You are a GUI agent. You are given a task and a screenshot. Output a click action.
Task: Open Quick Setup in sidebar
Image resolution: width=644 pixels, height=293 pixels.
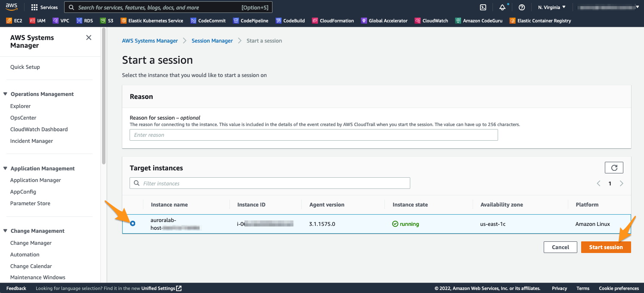tap(25, 67)
